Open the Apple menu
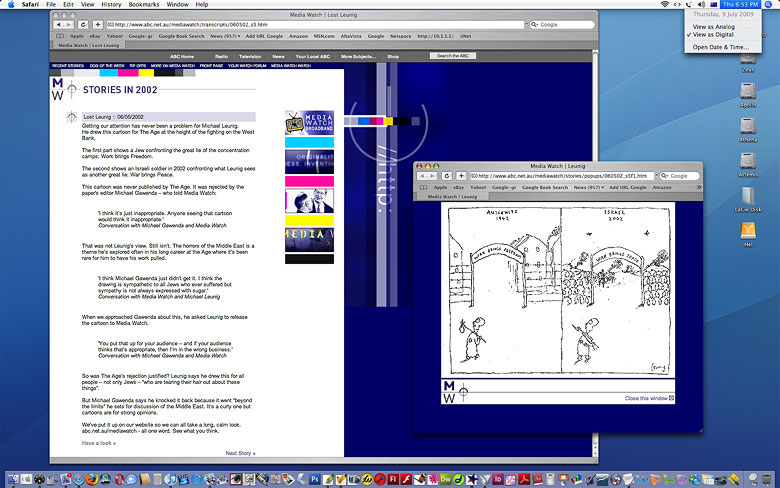780x488 pixels. point(11,4)
